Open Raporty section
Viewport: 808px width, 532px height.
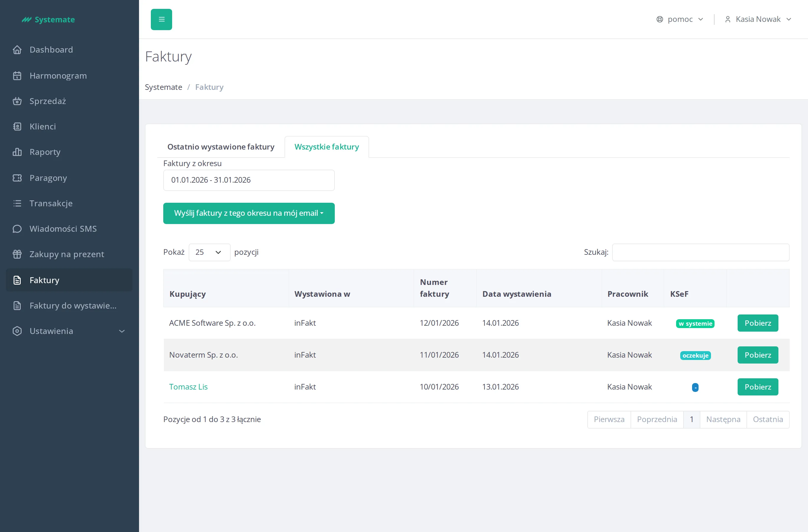69,152
